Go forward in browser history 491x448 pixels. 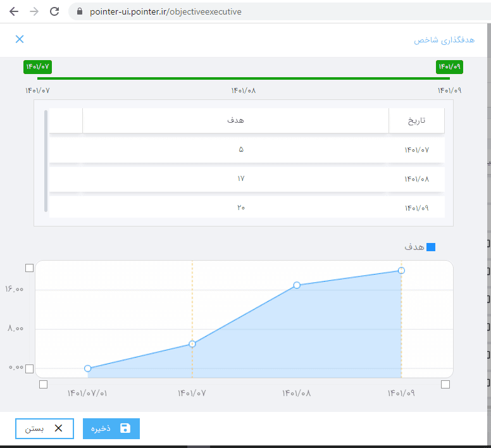click(x=34, y=11)
